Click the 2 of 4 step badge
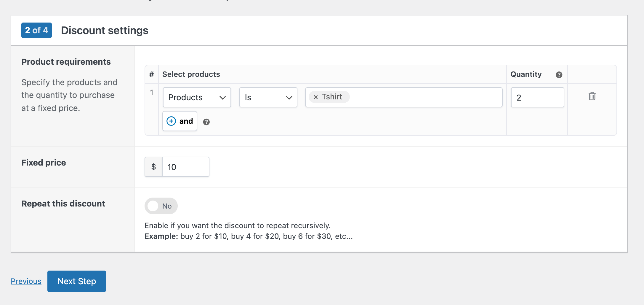Image resolution: width=644 pixels, height=305 pixels. tap(36, 30)
